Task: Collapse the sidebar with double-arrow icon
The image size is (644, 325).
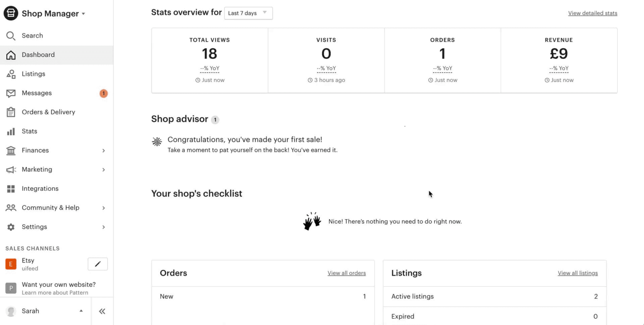Action: point(102,311)
